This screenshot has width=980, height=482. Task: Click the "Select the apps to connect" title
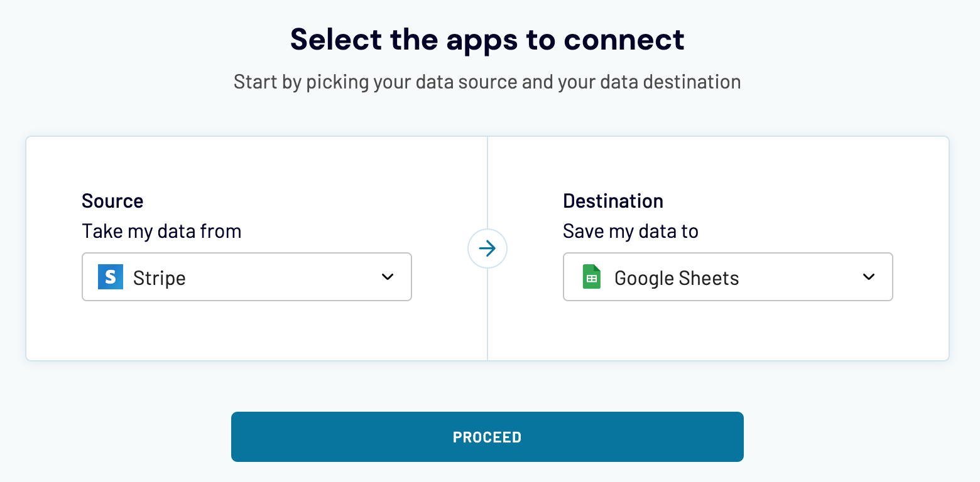coord(487,39)
